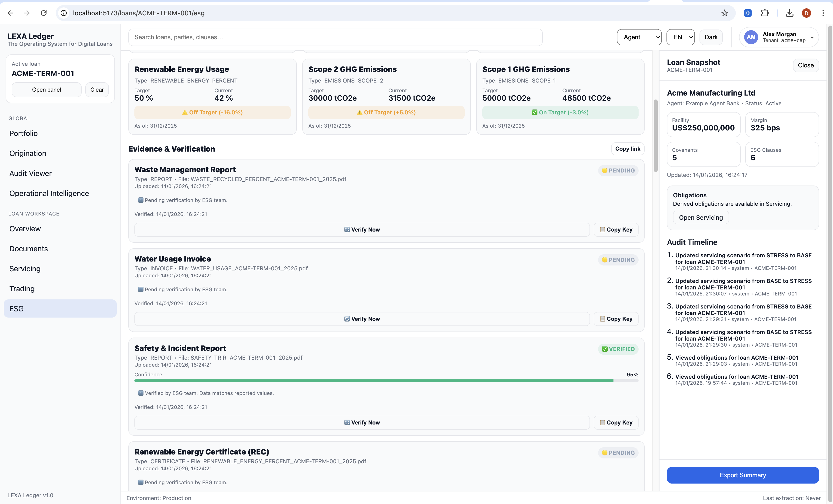Bookmark this page with the star icon

point(724,13)
